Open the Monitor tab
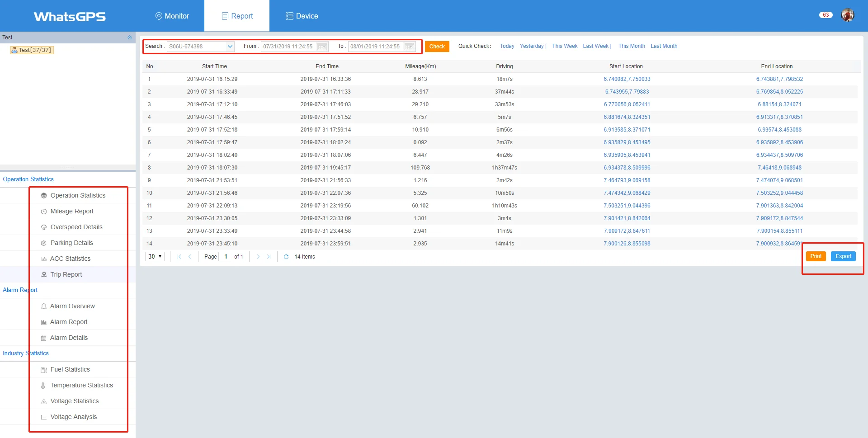Viewport: 868px width, 438px height. pos(172,16)
